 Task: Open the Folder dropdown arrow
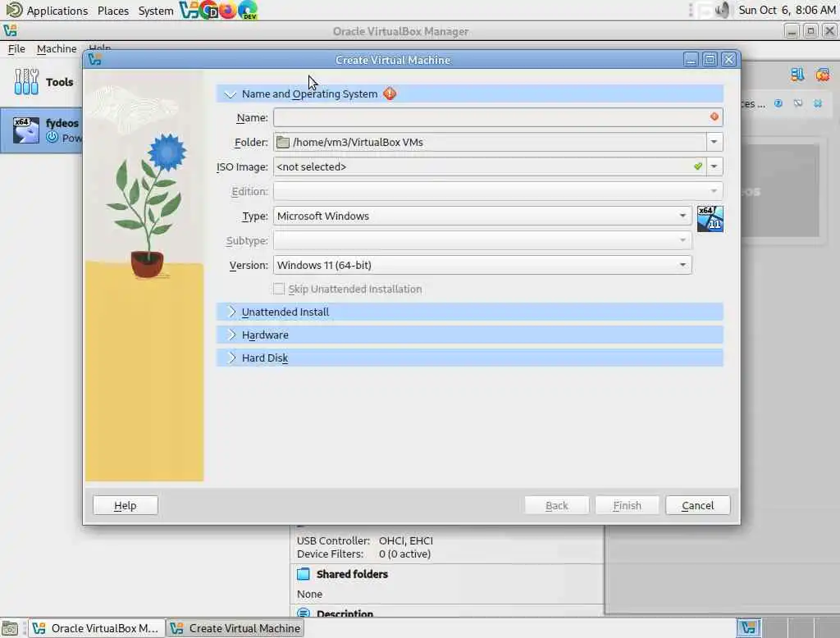[714, 142]
